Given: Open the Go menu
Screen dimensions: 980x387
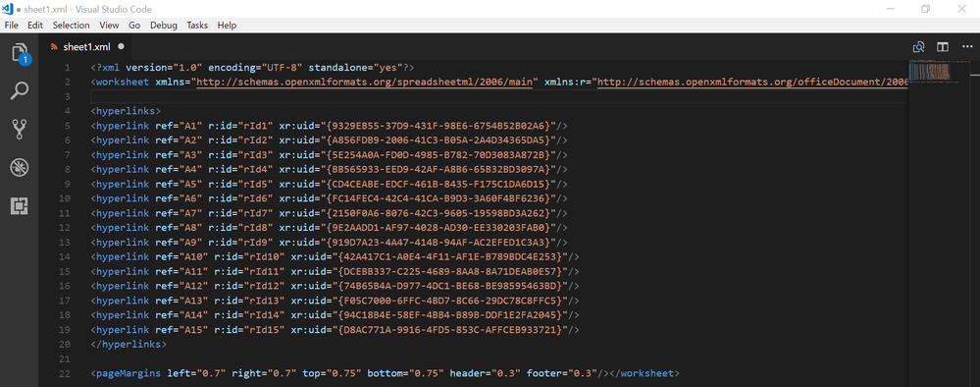Looking at the screenshot, I should [134, 26].
